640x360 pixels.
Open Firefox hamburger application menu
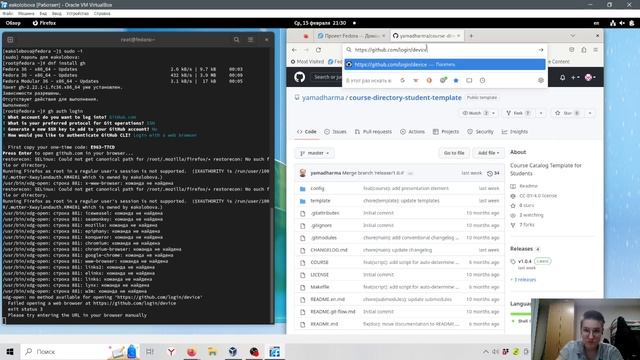tap(596, 50)
